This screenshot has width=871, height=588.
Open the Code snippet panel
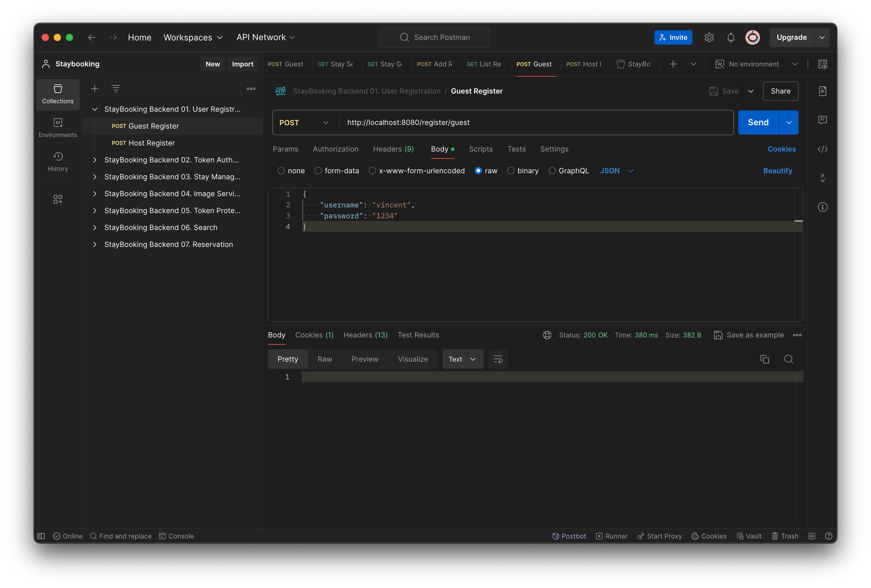pyautogui.click(x=823, y=149)
